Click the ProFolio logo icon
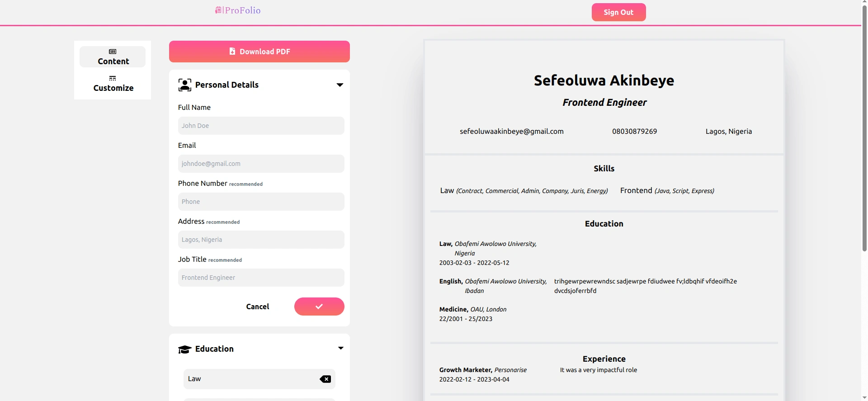Image resolution: width=868 pixels, height=401 pixels. 218,10
